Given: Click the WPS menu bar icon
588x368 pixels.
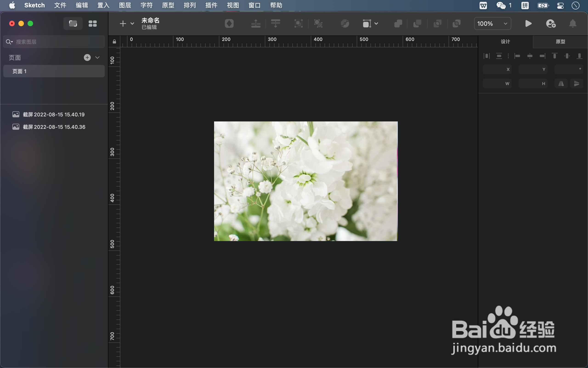Looking at the screenshot, I should point(483,5).
